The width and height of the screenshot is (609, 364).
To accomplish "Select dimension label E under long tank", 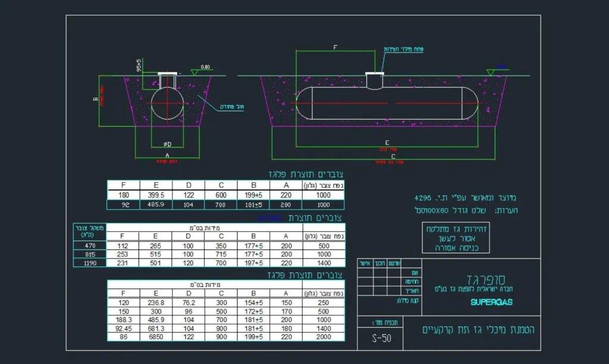I will click(387, 143).
